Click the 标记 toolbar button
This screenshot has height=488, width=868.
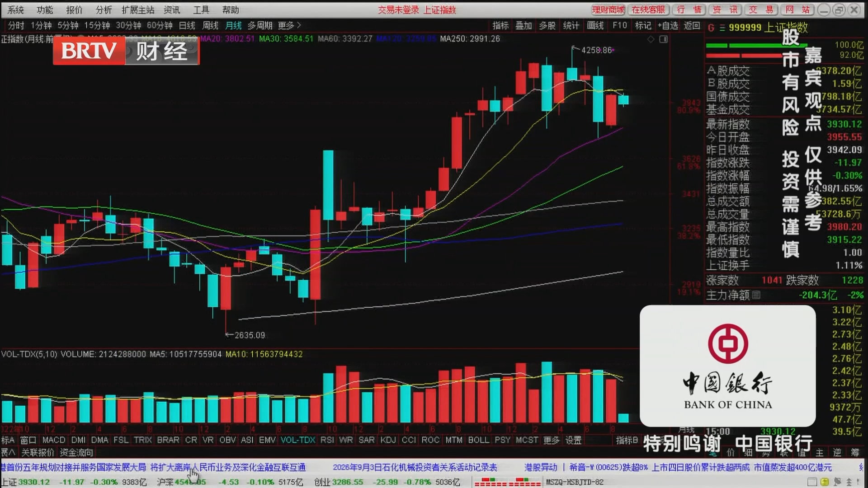coord(643,26)
